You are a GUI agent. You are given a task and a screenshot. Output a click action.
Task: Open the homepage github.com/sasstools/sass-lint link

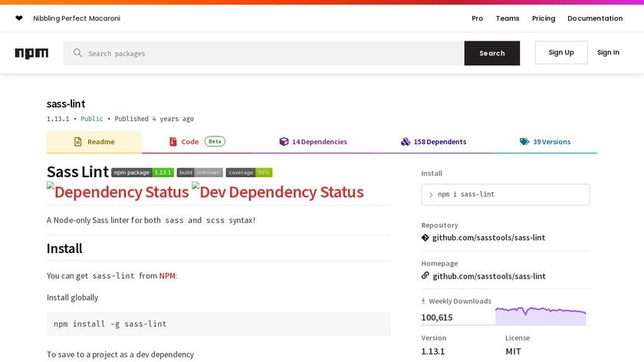click(x=489, y=276)
